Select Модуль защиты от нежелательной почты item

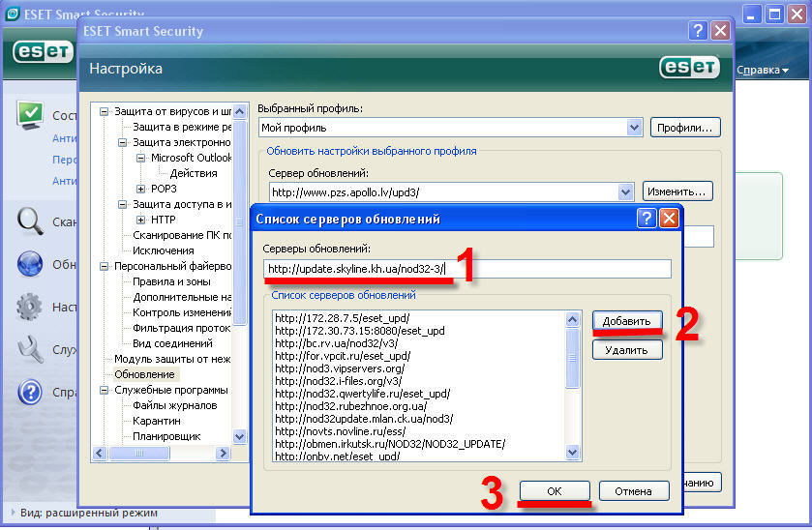[x=172, y=359]
